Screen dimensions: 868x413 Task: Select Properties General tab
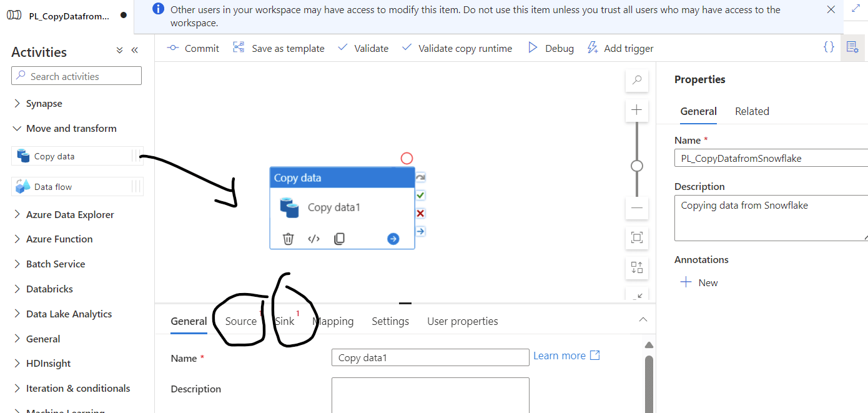(698, 111)
